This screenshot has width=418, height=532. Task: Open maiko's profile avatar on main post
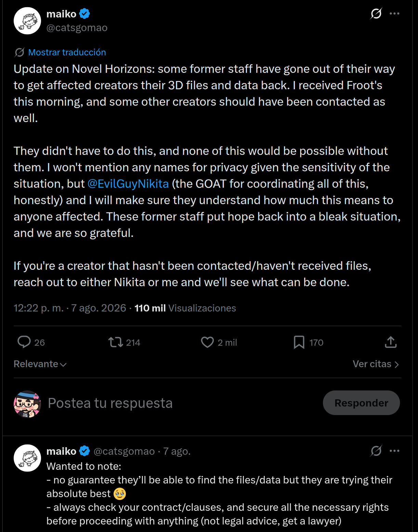[x=27, y=21]
